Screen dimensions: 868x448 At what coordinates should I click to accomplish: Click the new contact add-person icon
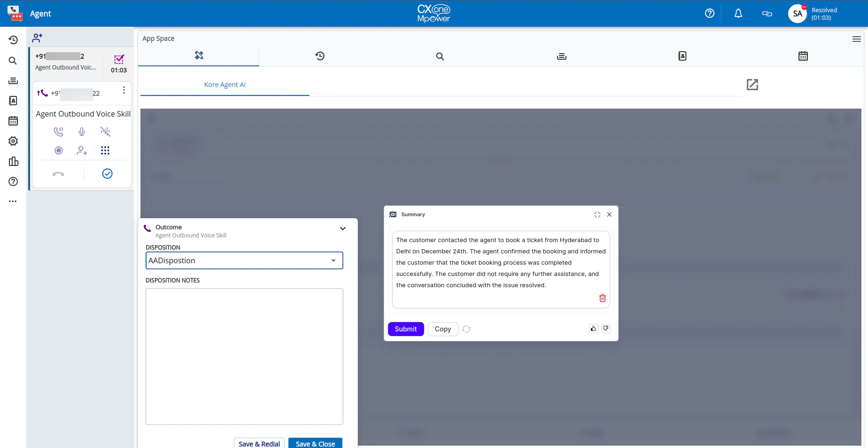click(x=38, y=38)
